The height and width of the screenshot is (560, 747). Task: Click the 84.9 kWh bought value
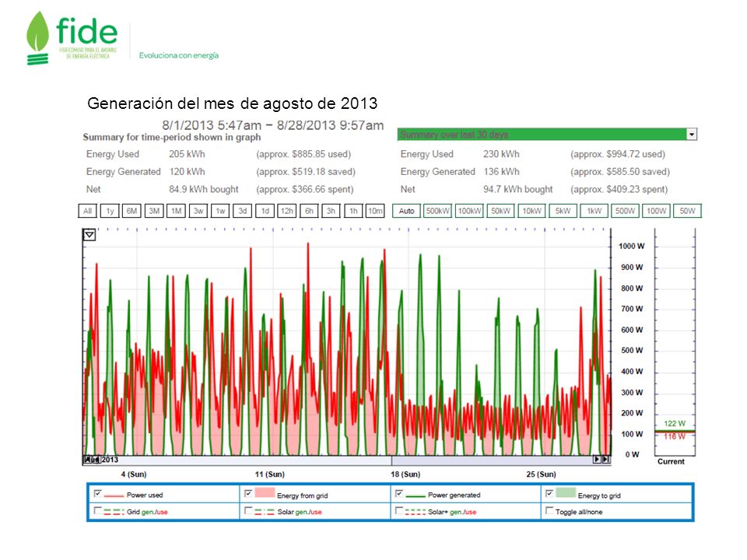click(203, 190)
